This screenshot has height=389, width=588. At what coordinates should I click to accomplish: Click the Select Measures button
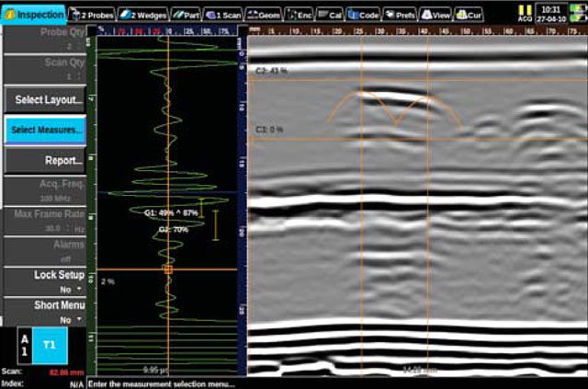(44, 130)
